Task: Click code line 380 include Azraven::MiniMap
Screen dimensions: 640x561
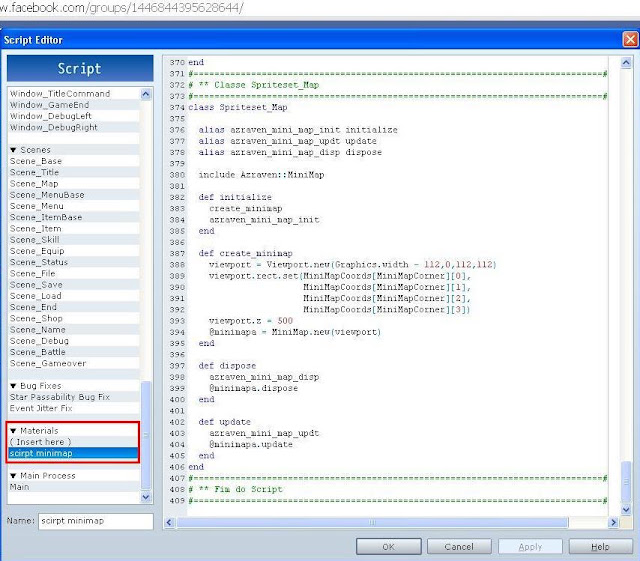Action: pyautogui.click(x=261, y=175)
